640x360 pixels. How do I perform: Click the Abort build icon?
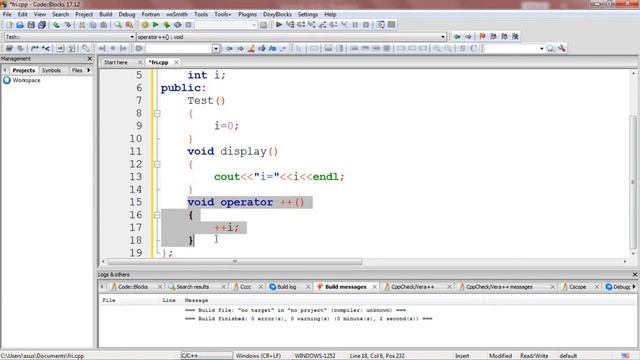[188, 25]
